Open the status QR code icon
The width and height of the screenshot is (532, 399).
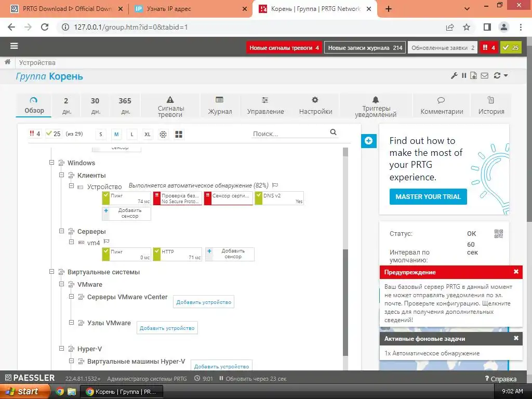click(498, 233)
